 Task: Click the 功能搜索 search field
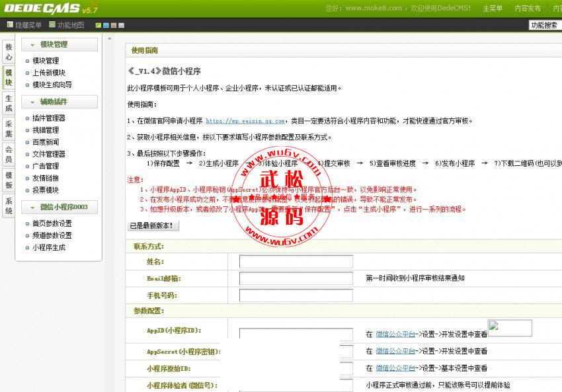(x=545, y=25)
